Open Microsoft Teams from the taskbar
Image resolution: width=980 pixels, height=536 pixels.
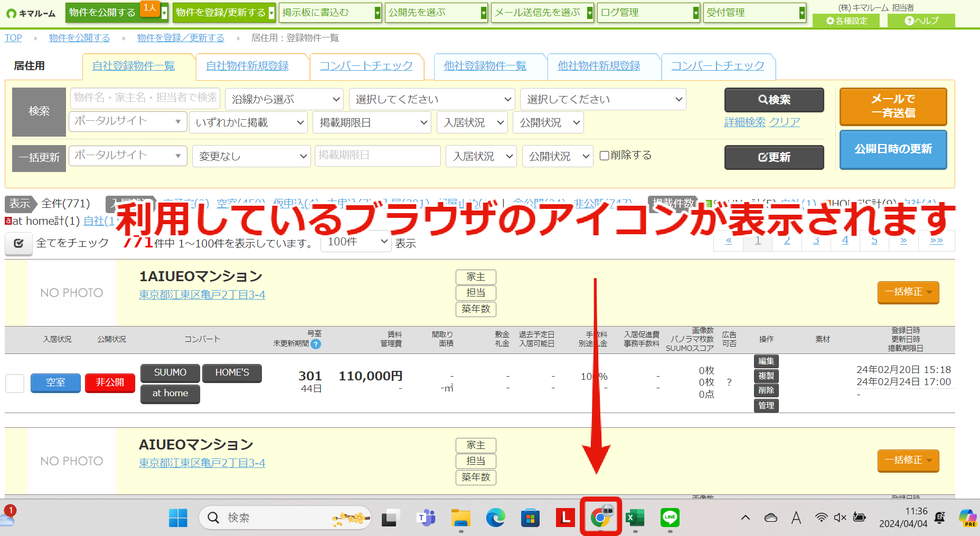pos(426,518)
